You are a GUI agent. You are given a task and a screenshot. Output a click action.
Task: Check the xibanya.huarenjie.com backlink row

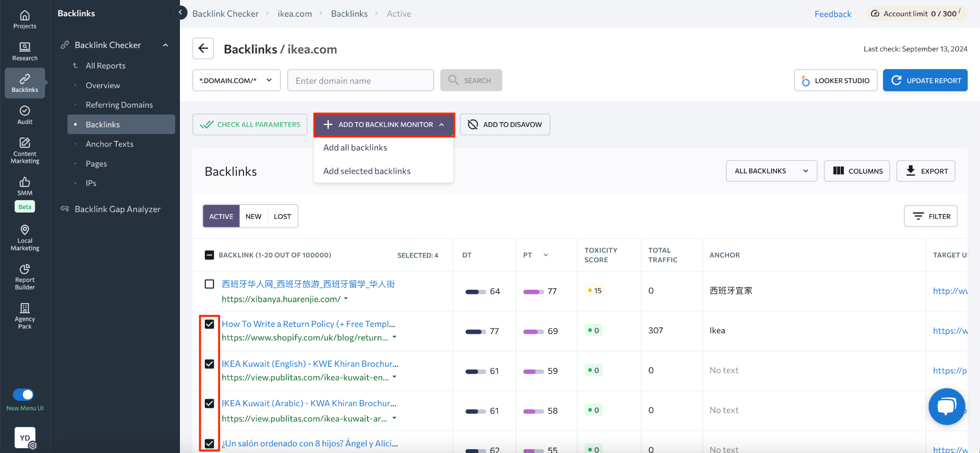tap(209, 284)
